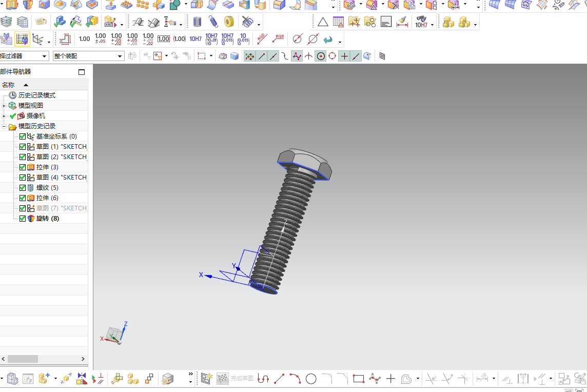Select the plain 10H7 fit tolerance icon
The height and width of the screenshot is (392, 587).
point(195,38)
